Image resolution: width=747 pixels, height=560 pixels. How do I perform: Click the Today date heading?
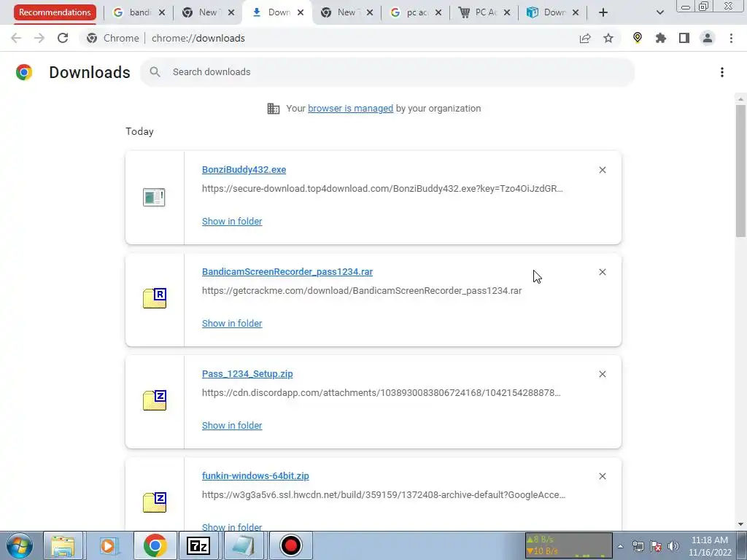(x=139, y=131)
